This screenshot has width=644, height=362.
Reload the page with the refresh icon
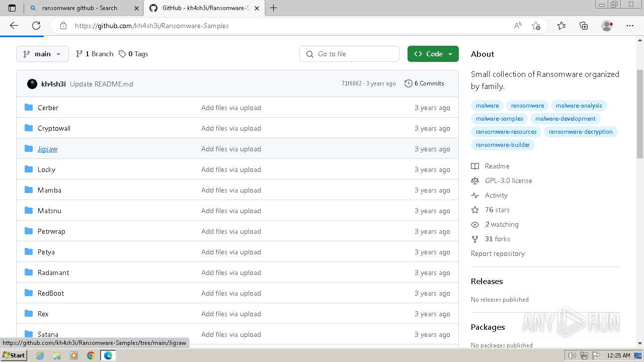click(x=36, y=26)
